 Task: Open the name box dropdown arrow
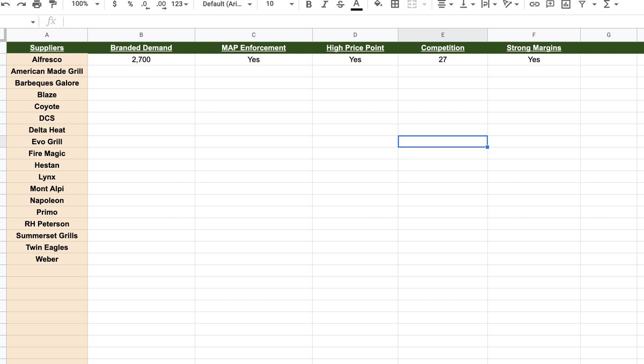tap(33, 22)
